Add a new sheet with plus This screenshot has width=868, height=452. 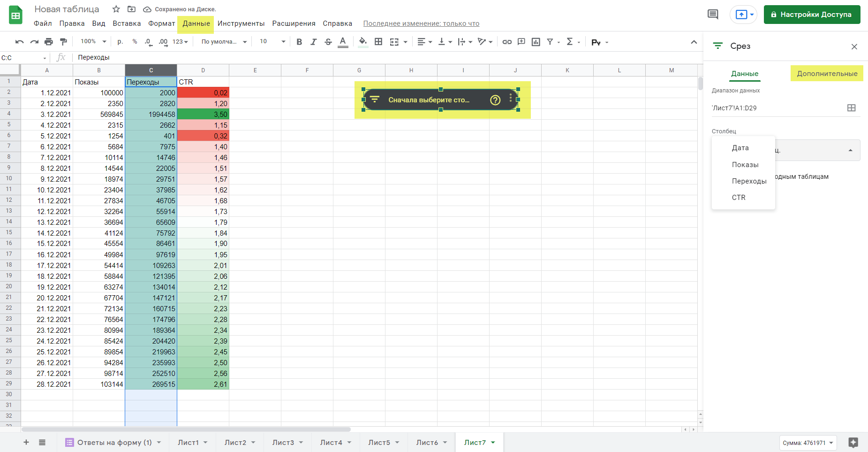[26, 442]
